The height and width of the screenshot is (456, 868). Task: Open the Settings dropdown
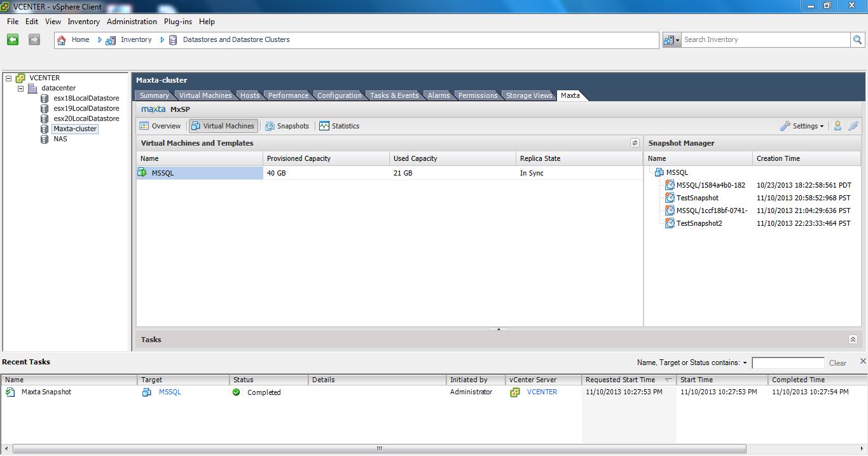tap(802, 126)
